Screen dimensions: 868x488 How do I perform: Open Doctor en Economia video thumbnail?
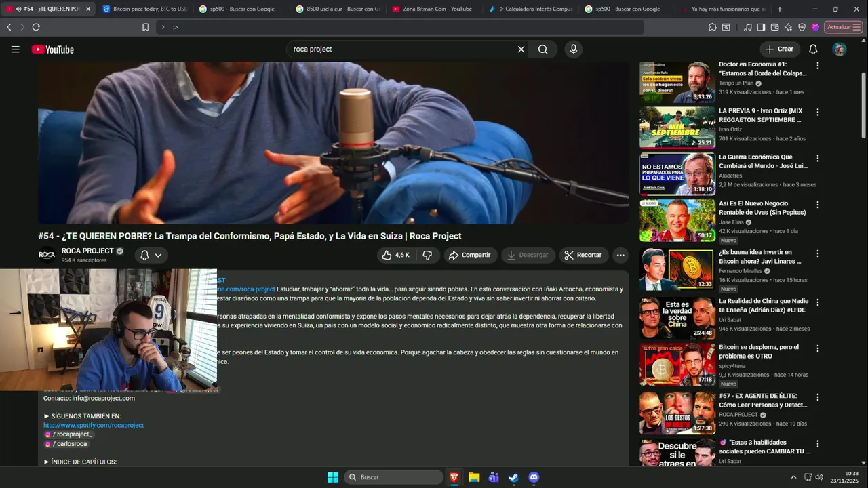click(x=677, y=82)
